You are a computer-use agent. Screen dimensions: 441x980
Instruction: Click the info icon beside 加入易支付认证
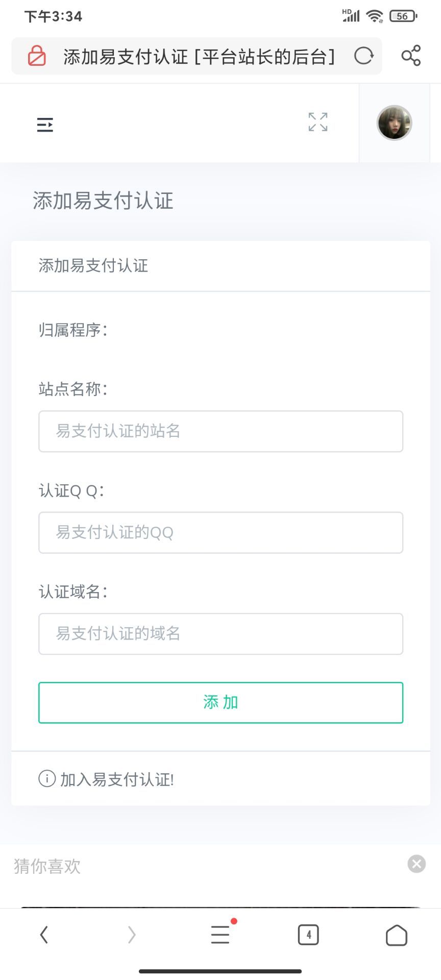point(47,779)
